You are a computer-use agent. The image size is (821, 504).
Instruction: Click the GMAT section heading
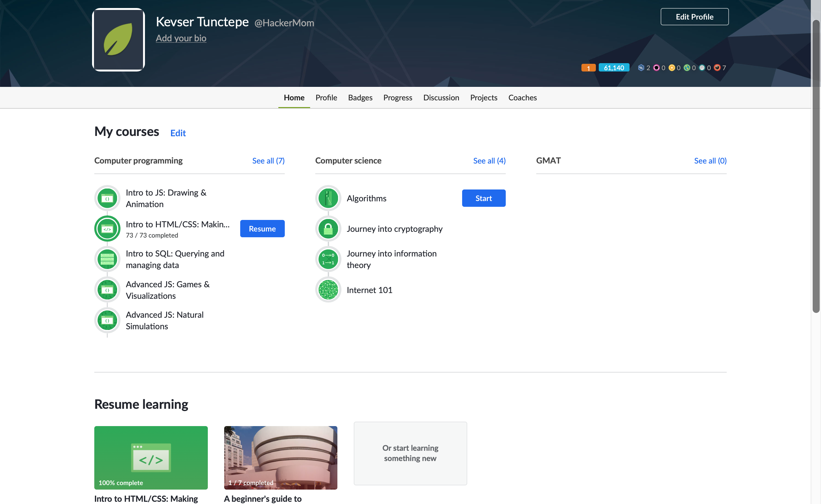(x=548, y=161)
